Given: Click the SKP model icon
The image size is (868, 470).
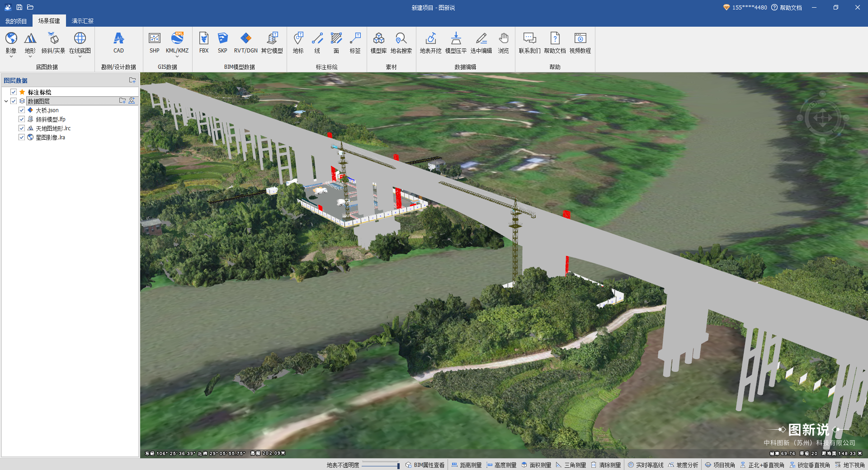Looking at the screenshot, I should pos(222,43).
